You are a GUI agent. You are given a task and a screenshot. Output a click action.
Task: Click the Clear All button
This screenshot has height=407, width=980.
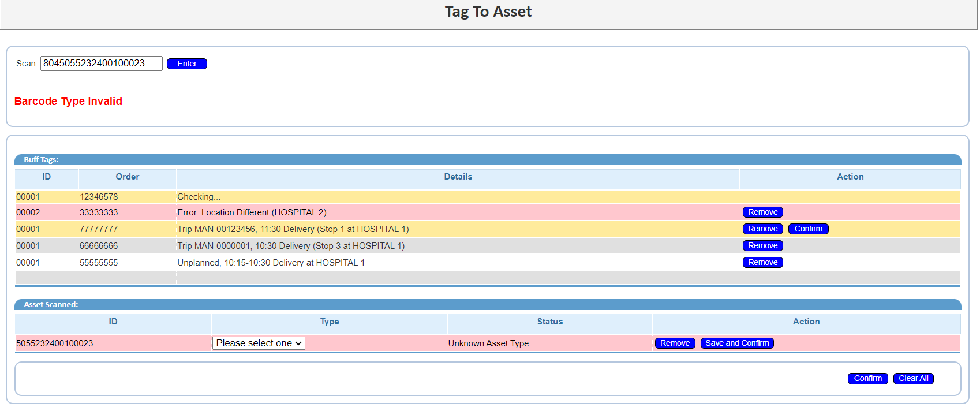pos(913,378)
